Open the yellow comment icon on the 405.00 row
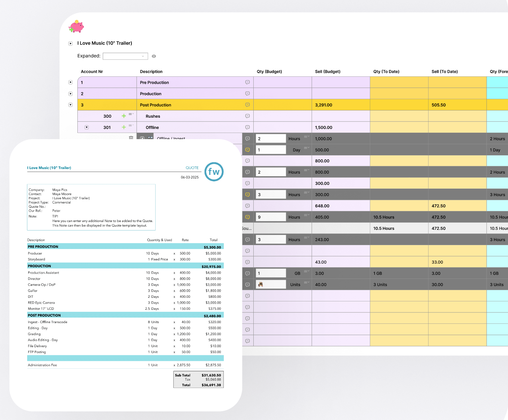 click(x=247, y=217)
